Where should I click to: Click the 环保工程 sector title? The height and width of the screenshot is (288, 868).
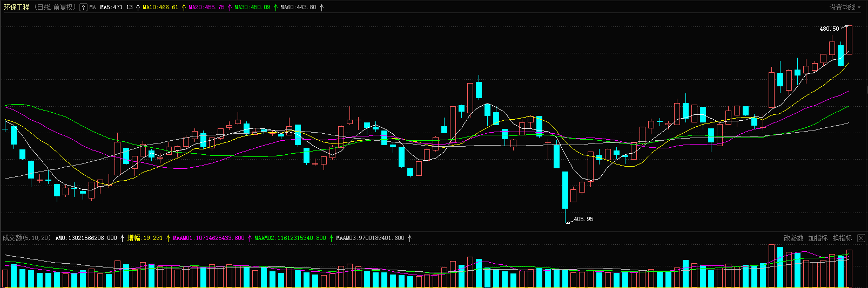tap(17, 8)
